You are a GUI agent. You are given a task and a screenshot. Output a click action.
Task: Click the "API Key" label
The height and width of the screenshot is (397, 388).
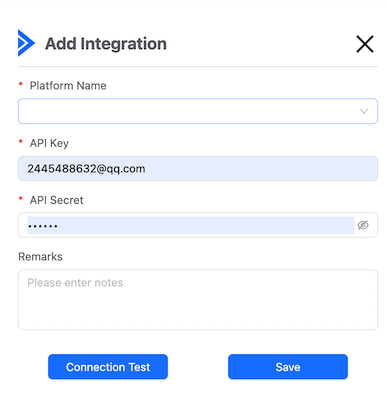[x=49, y=143]
